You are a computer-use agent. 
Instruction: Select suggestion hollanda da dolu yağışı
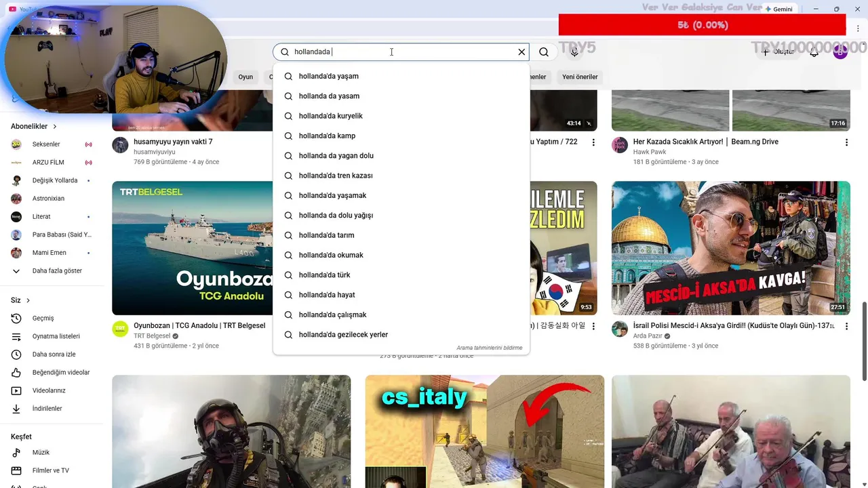401,216
